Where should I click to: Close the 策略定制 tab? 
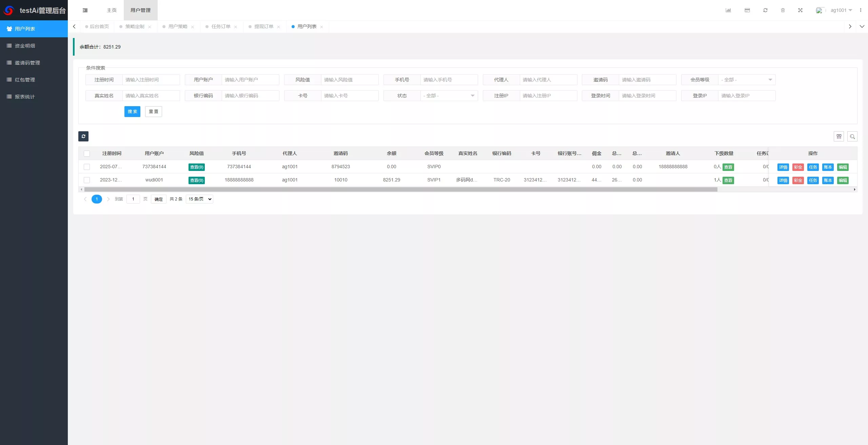pos(150,27)
